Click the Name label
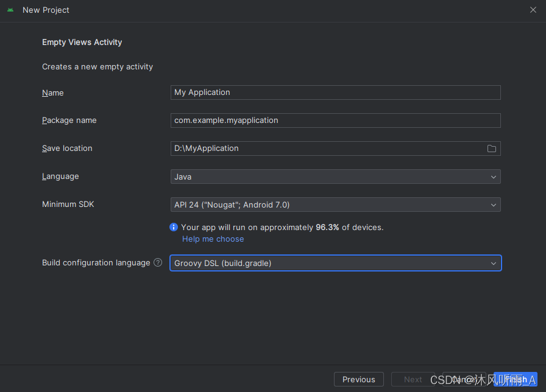The height and width of the screenshot is (392, 546). click(x=52, y=93)
